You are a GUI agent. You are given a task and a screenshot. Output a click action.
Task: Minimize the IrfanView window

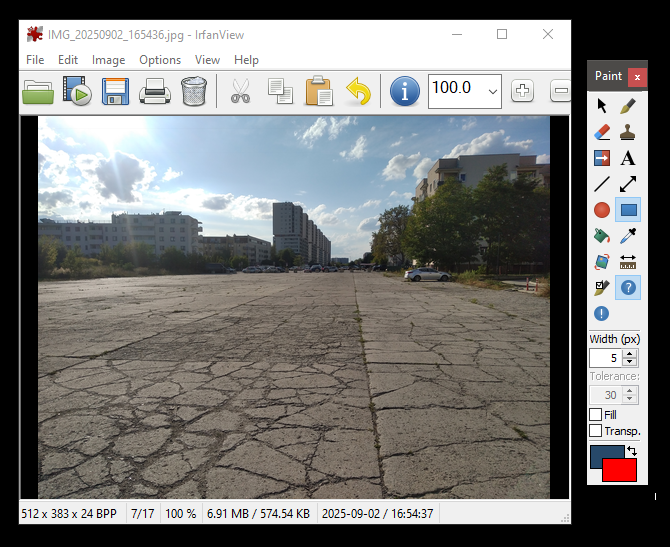point(457,34)
